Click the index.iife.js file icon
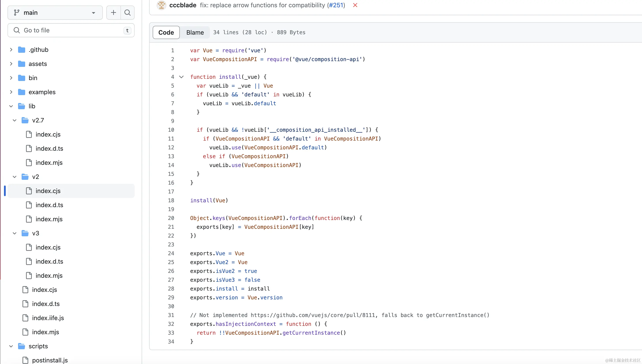This screenshot has width=642, height=364. pos(25,318)
